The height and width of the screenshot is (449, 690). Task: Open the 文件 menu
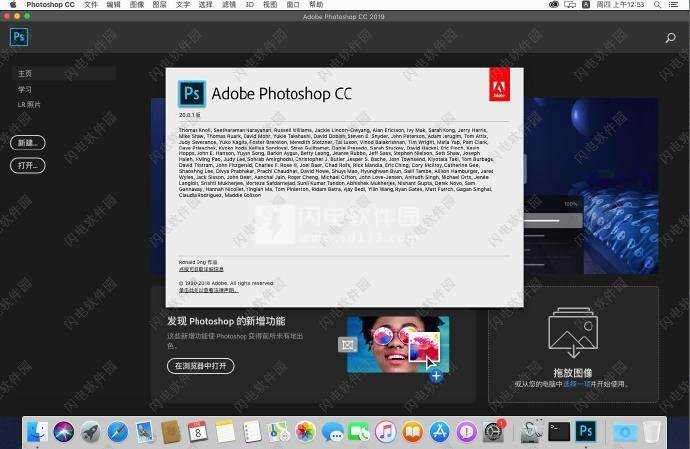(91, 4)
